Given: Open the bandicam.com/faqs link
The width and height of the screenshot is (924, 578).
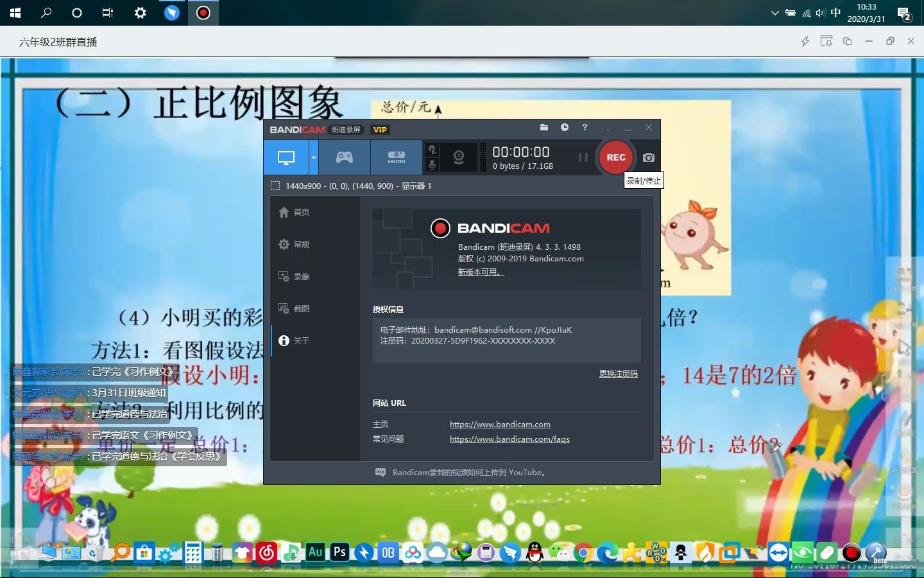Looking at the screenshot, I should [x=509, y=439].
